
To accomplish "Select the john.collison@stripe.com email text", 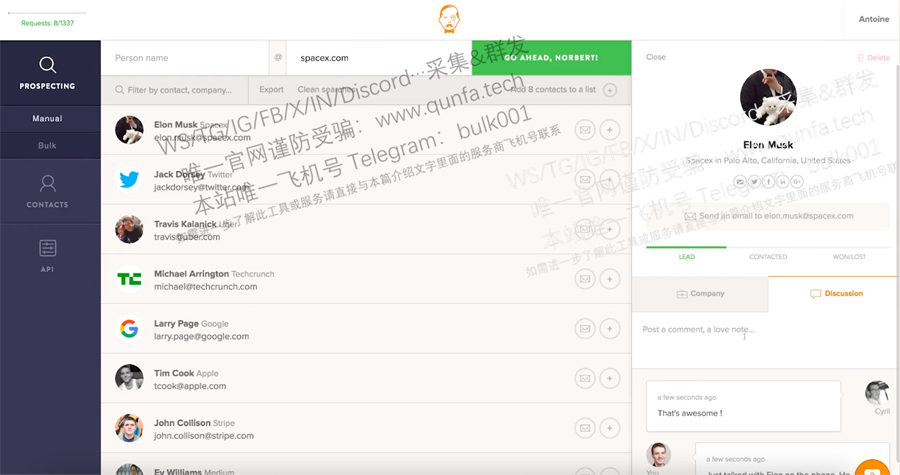I will 204,436.
